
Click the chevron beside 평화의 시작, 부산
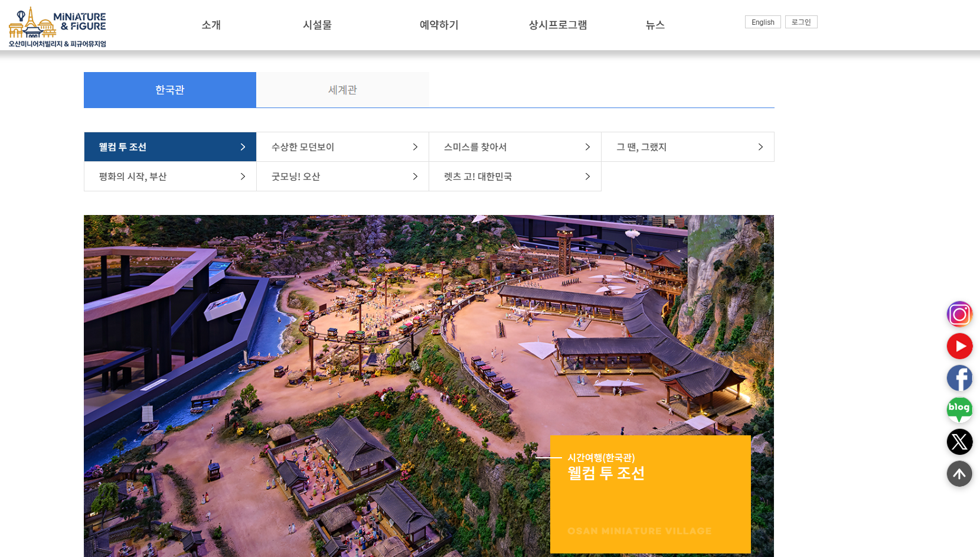243,177
